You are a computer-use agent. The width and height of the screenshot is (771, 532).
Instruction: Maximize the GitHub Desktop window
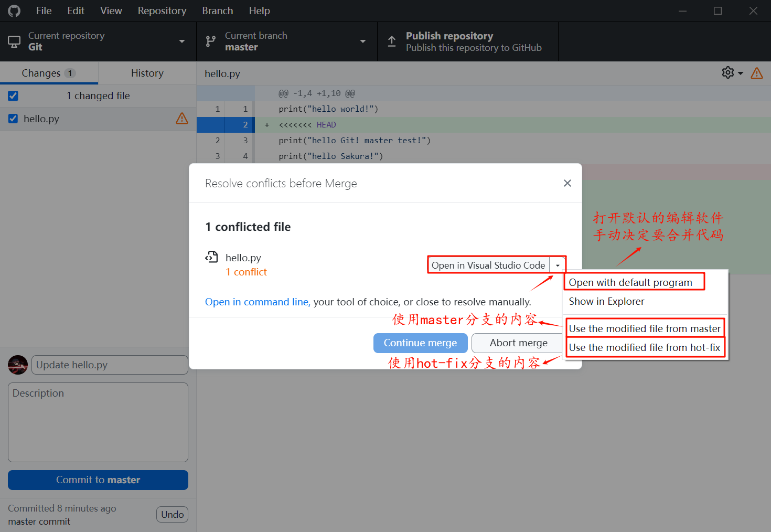[718, 10]
